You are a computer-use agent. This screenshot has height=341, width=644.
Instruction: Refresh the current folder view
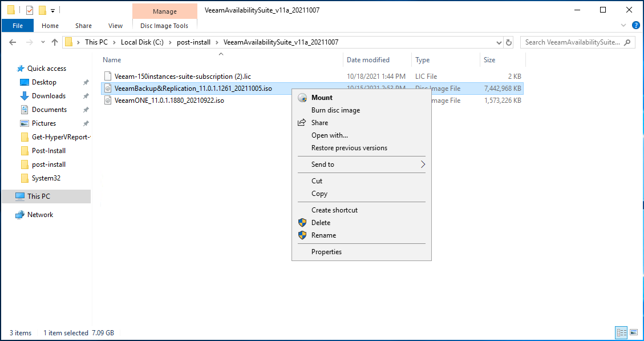pyautogui.click(x=509, y=42)
